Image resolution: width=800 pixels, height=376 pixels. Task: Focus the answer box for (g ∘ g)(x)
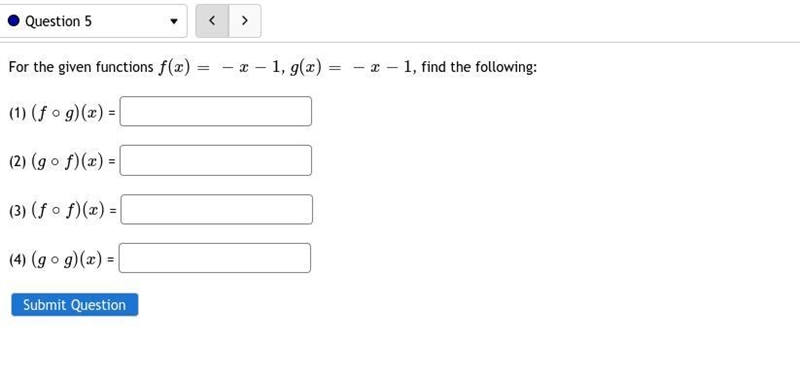[x=215, y=258]
